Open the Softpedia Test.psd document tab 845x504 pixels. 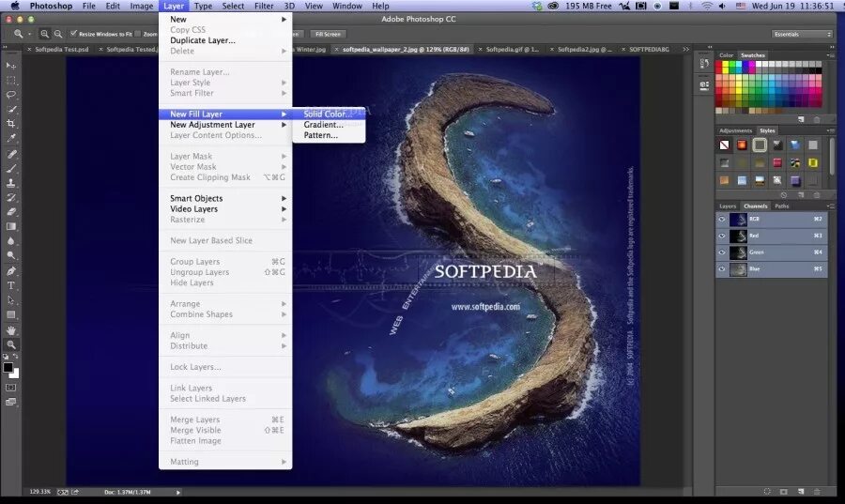(61, 49)
